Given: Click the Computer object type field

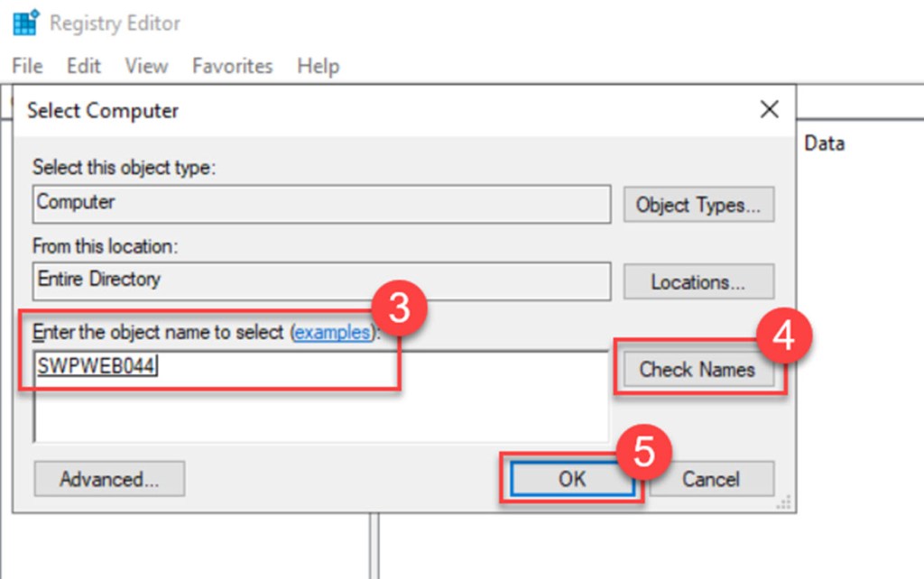Looking at the screenshot, I should point(321,204).
